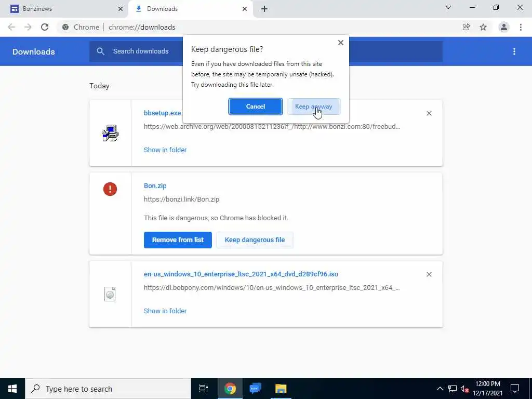Screen dimensions: 532x399
Task: Open the Chrome profile avatar
Action: click(x=504, y=27)
